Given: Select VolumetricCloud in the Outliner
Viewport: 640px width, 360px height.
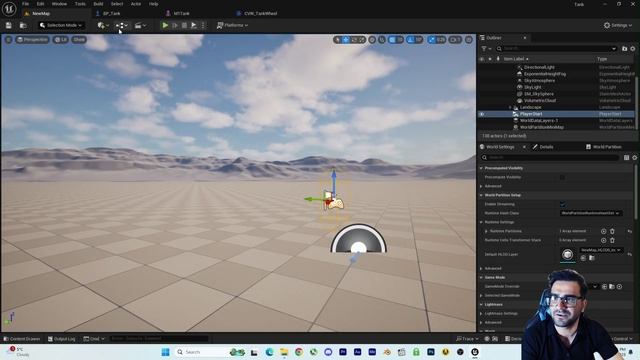Looking at the screenshot, I should click(x=540, y=100).
